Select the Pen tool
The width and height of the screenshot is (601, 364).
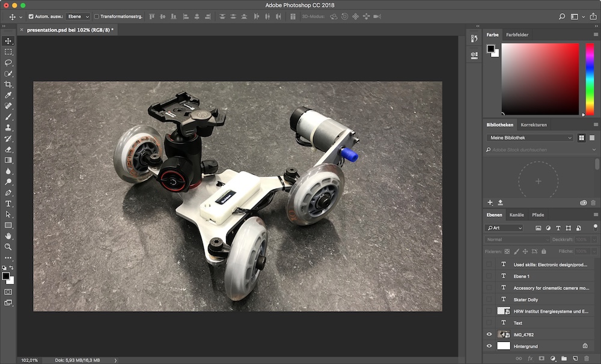tap(8, 193)
